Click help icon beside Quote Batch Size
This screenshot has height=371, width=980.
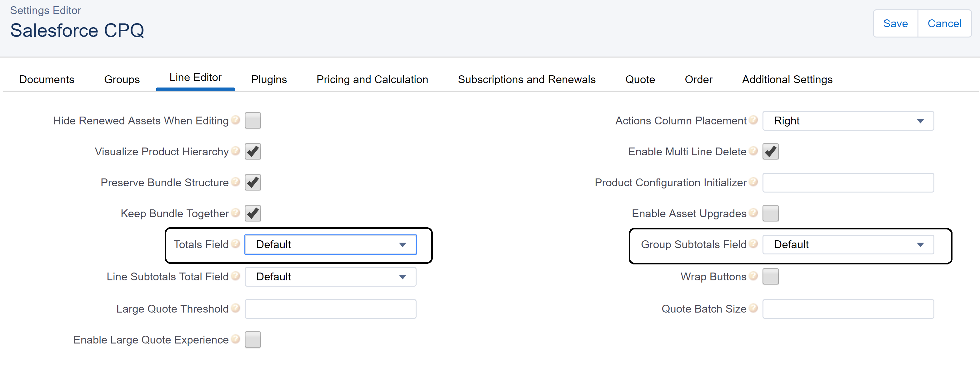[753, 308]
